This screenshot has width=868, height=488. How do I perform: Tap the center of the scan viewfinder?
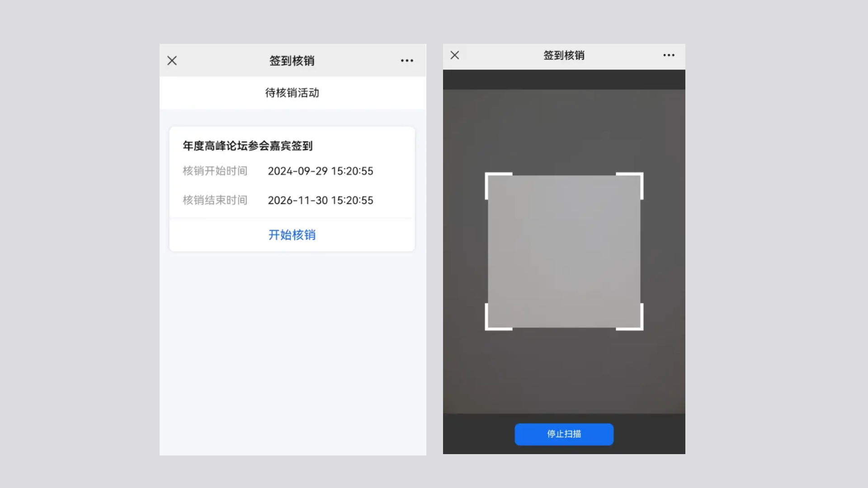[564, 251]
